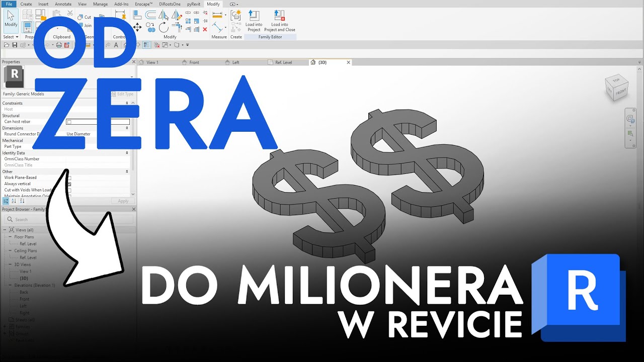The height and width of the screenshot is (362, 644).
Task: Close the {3D} view tab
Action: tap(349, 62)
